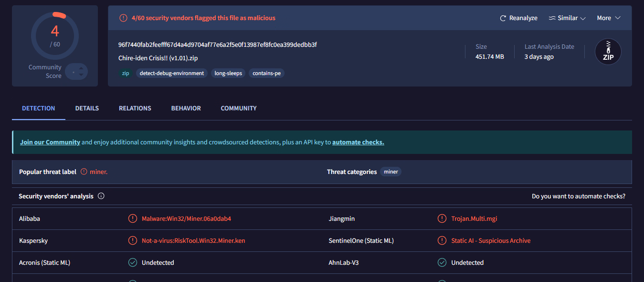Click the detect-debug-environment tag
The height and width of the screenshot is (282, 644).
click(172, 73)
